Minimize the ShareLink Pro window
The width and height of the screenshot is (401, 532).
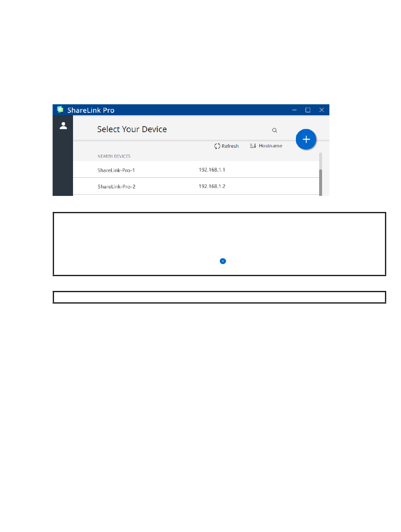pyautogui.click(x=295, y=110)
